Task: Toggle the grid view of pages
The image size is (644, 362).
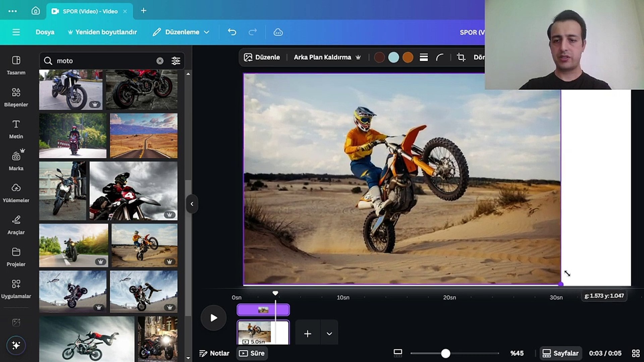Action: (x=636, y=353)
